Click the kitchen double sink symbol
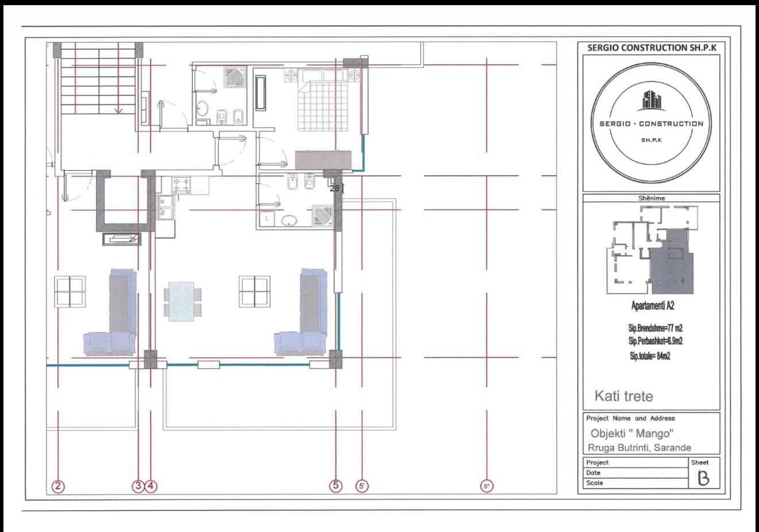 tap(164, 207)
